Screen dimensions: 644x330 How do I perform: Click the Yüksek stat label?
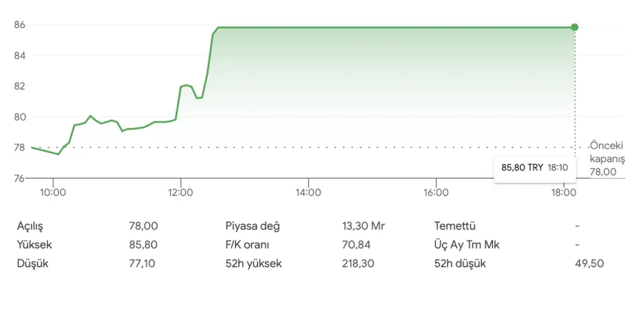click(x=34, y=245)
